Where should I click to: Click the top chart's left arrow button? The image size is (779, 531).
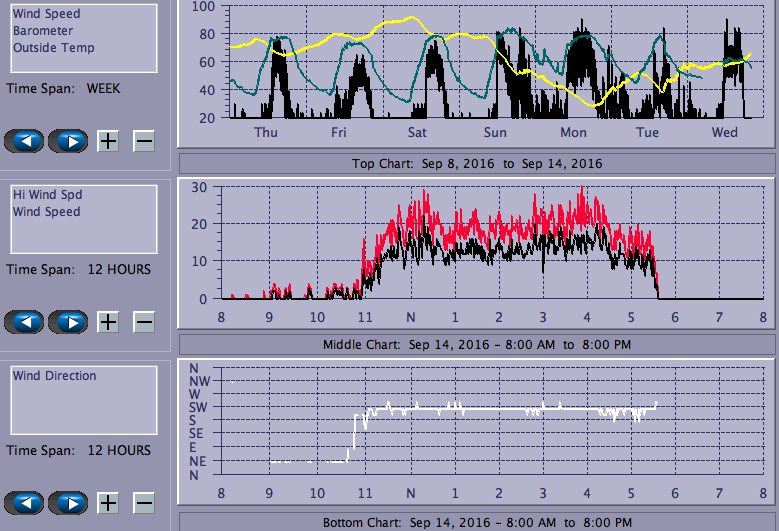click(24, 141)
